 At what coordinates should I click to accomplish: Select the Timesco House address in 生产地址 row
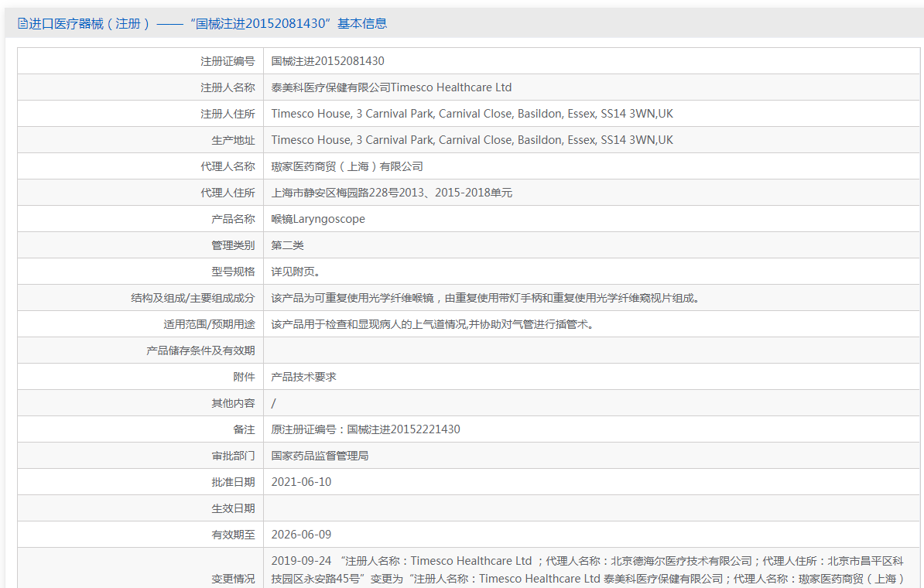472,140
